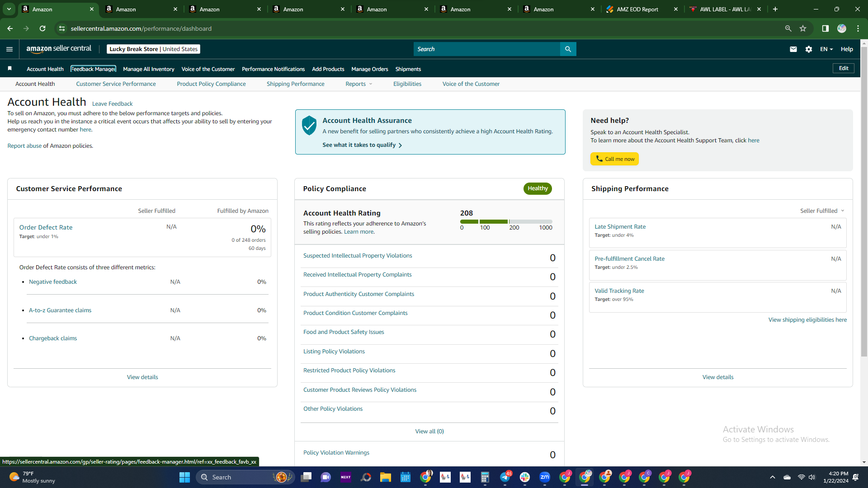The image size is (868, 488).
Task: Switch to the AWL LABEL tab
Action: 725,9
